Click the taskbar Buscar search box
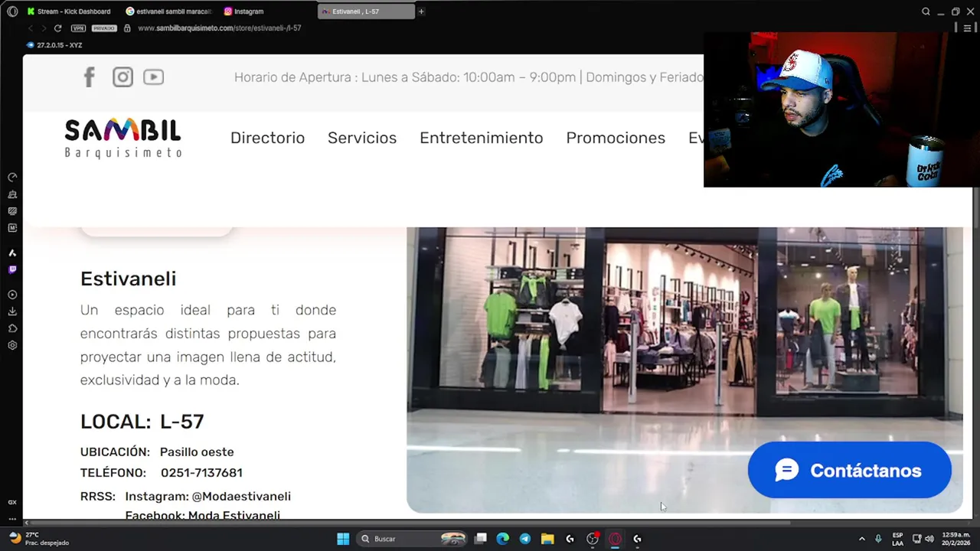 [413, 539]
